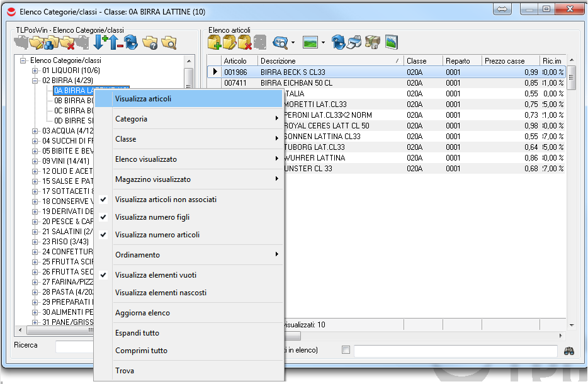Click the delete article icon with red X

pos(245,43)
